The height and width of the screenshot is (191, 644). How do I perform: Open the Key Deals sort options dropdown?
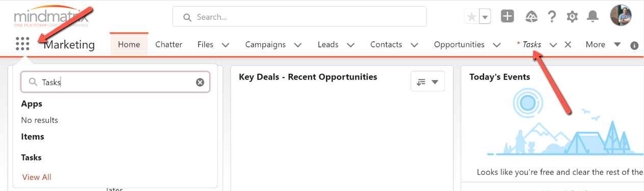click(x=427, y=81)
